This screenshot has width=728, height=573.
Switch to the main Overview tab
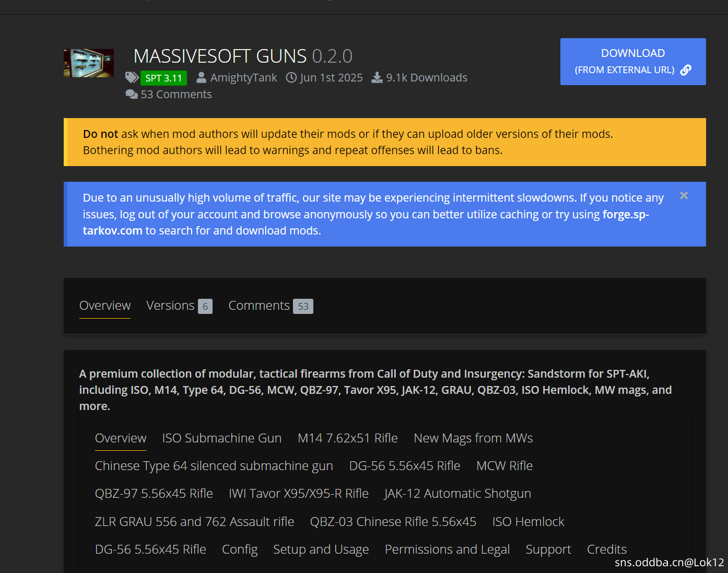105,306
